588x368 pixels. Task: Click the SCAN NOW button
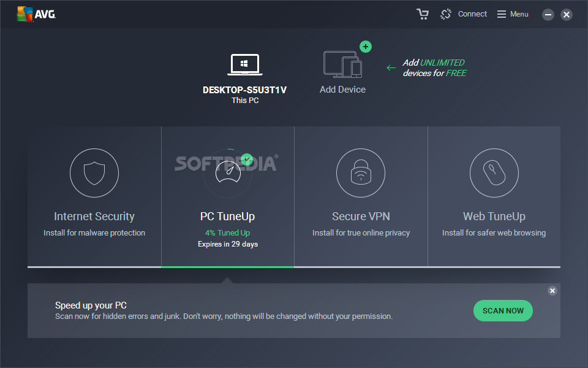click(x=503, y=310)
